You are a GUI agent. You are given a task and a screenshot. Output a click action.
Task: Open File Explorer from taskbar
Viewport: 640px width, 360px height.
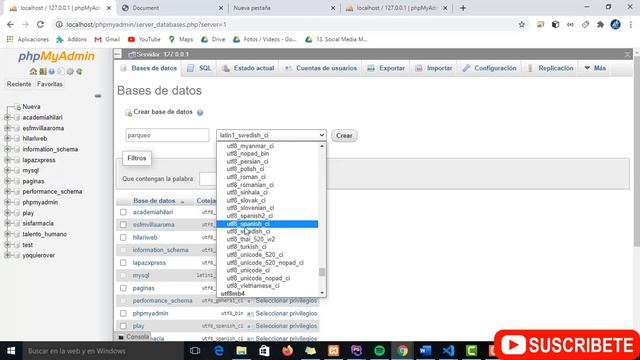(x=242, y=351)
